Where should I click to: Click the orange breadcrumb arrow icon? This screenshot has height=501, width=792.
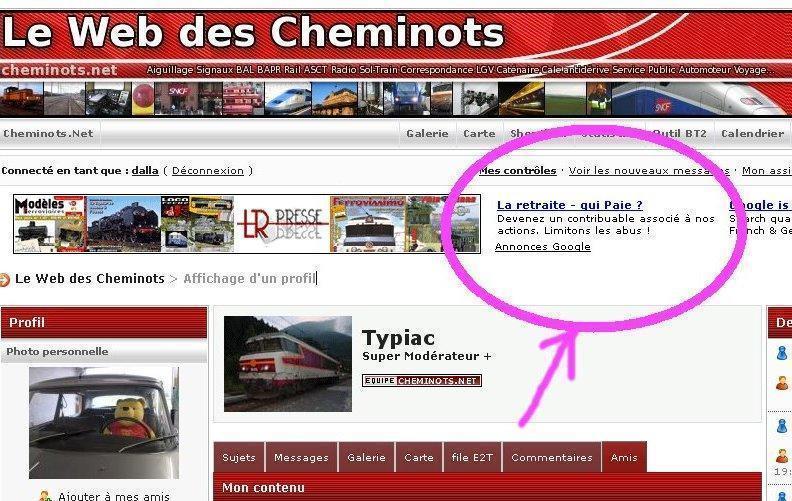point(4,279)
